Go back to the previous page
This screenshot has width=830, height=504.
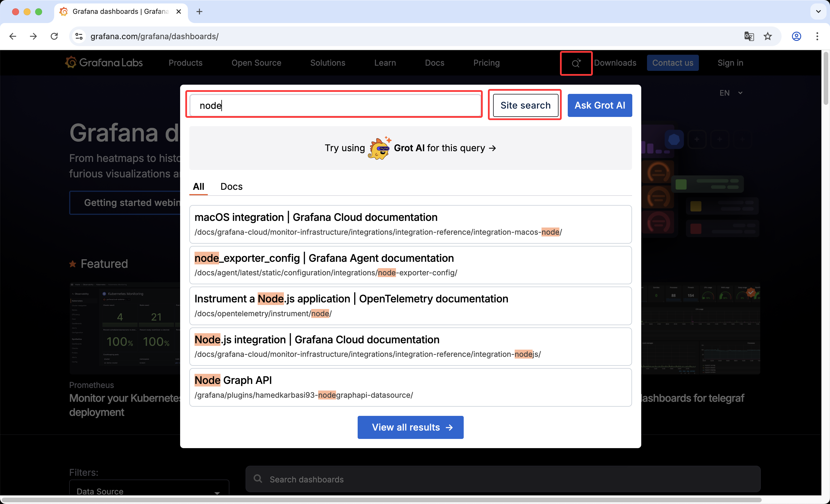tap(13, 36)
